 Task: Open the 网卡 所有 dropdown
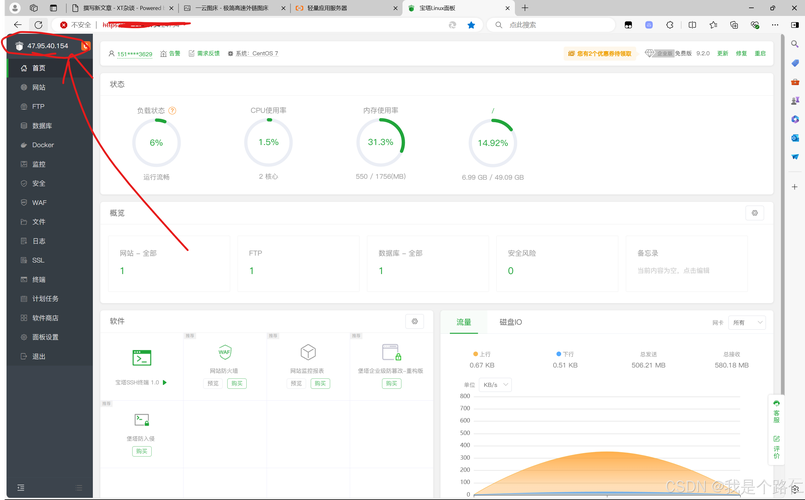[746, 322]
